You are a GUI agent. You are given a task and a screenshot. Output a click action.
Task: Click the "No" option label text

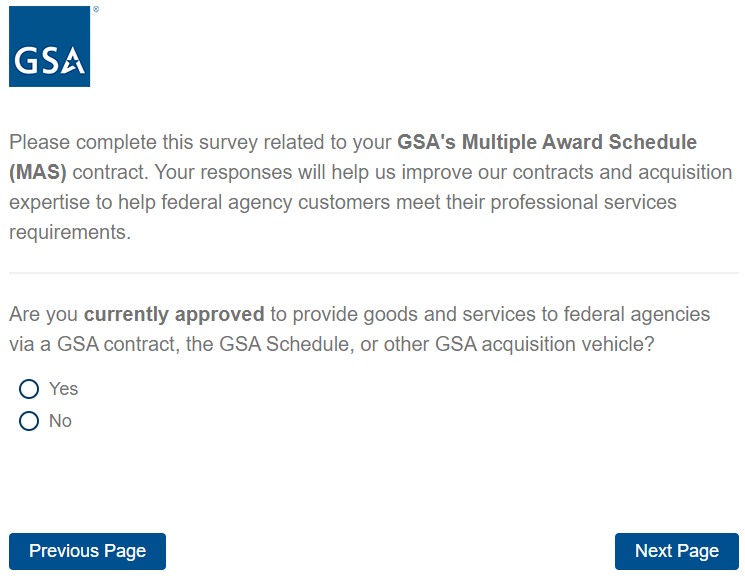(60, 421)
